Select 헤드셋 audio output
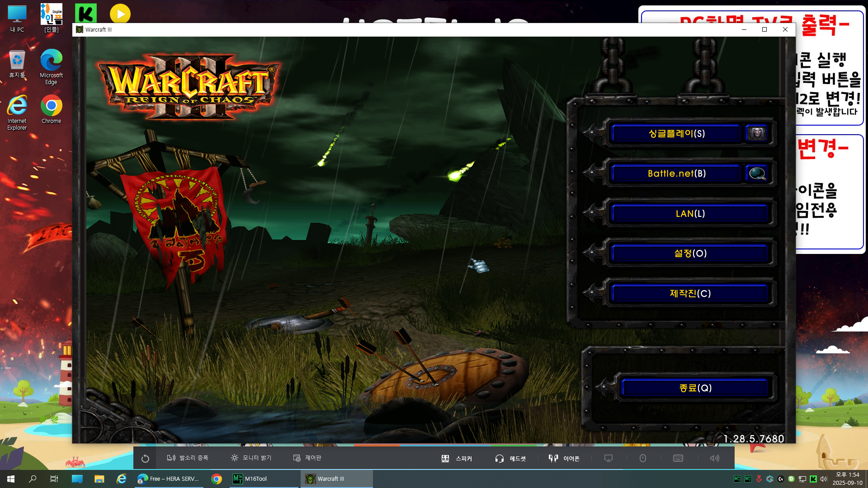868x488 pixels. point(510,459)
